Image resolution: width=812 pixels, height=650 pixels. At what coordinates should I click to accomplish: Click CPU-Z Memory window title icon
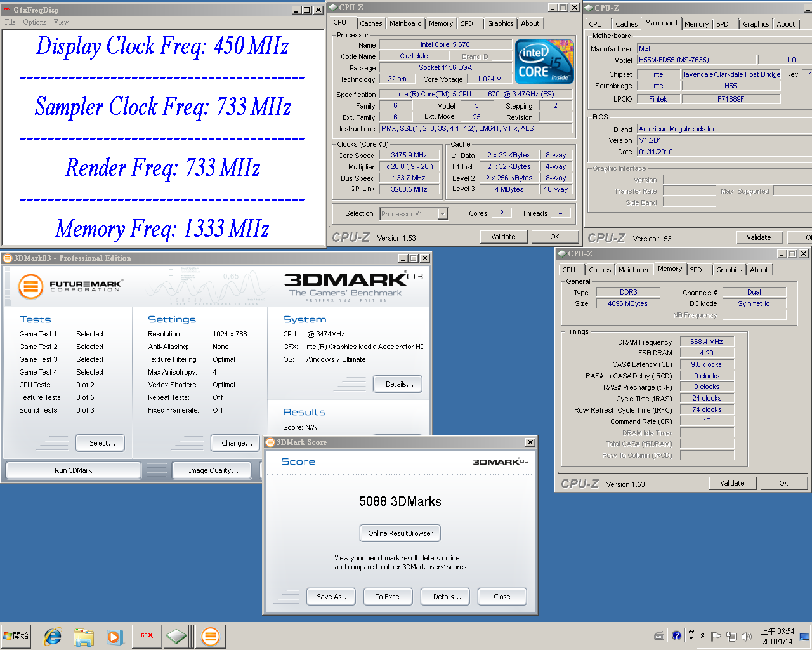coord(561,254)
